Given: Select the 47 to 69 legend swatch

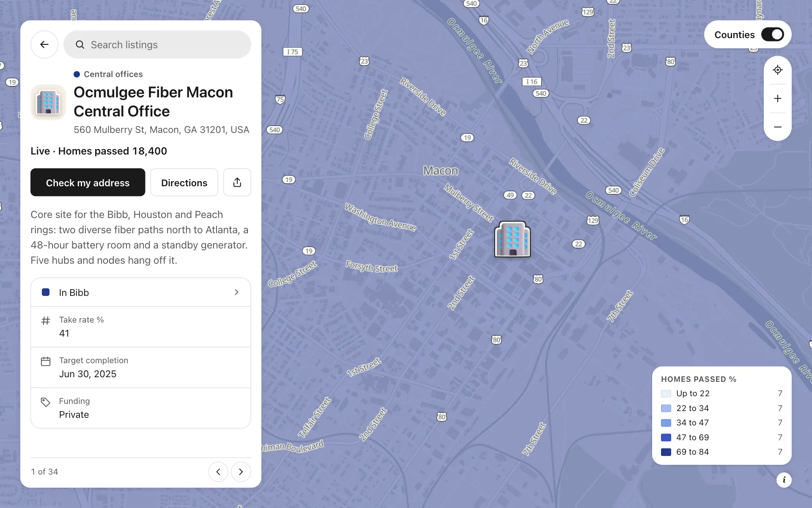Looking at the screenshot, I should tap(666, 437).
